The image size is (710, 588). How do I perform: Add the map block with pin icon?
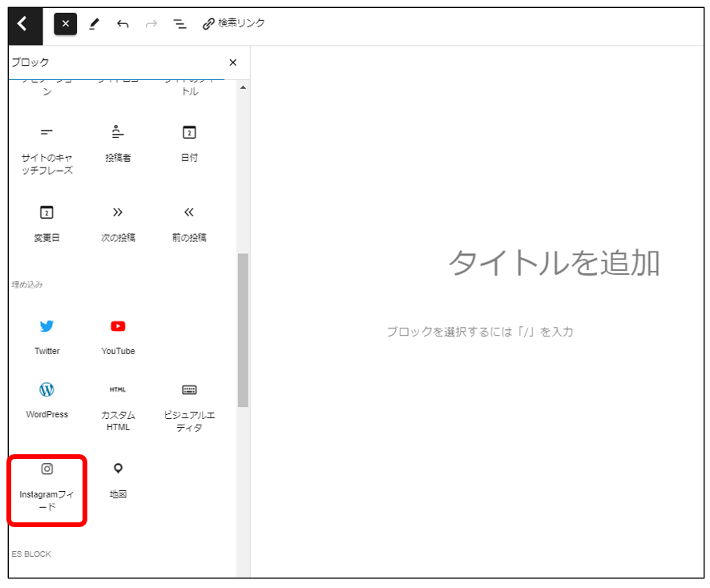118,479
